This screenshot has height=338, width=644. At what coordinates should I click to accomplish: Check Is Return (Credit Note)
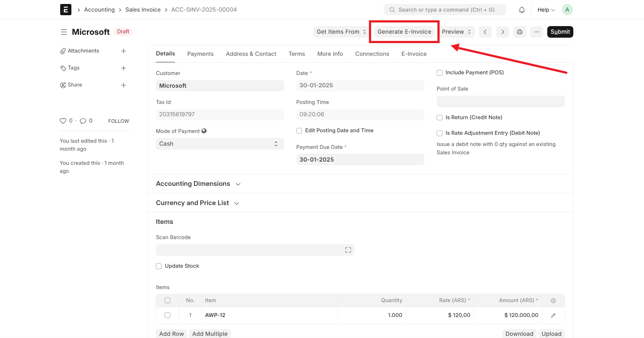point(439,117)
